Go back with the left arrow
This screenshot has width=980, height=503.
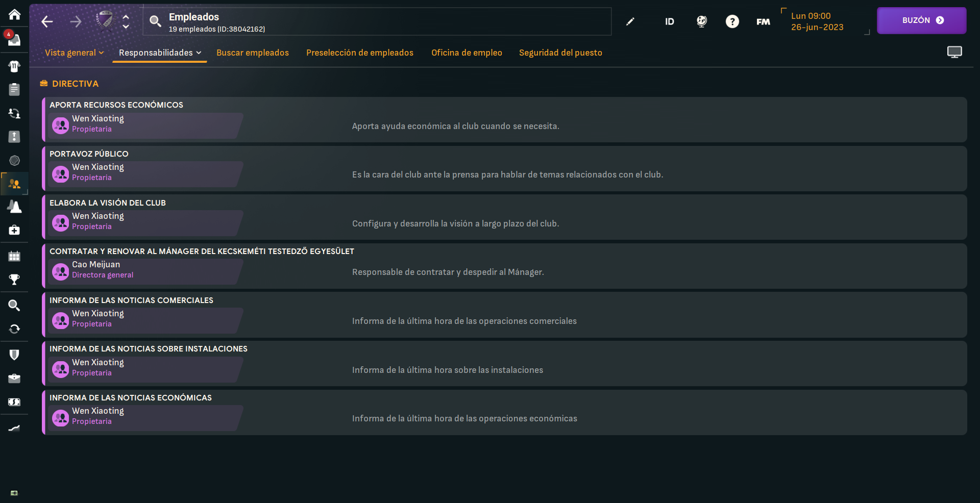pyautogui.click(x=47, y=21)
